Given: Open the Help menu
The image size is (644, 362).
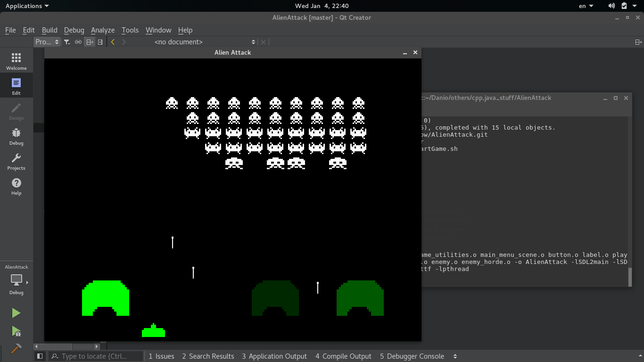Looking at the screenshot, I should tap(185, 30).
